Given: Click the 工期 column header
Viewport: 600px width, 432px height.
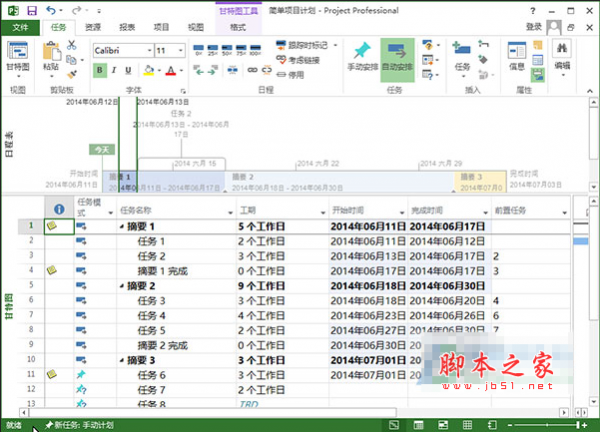Looking at the screenshot, I should point(250,210).
